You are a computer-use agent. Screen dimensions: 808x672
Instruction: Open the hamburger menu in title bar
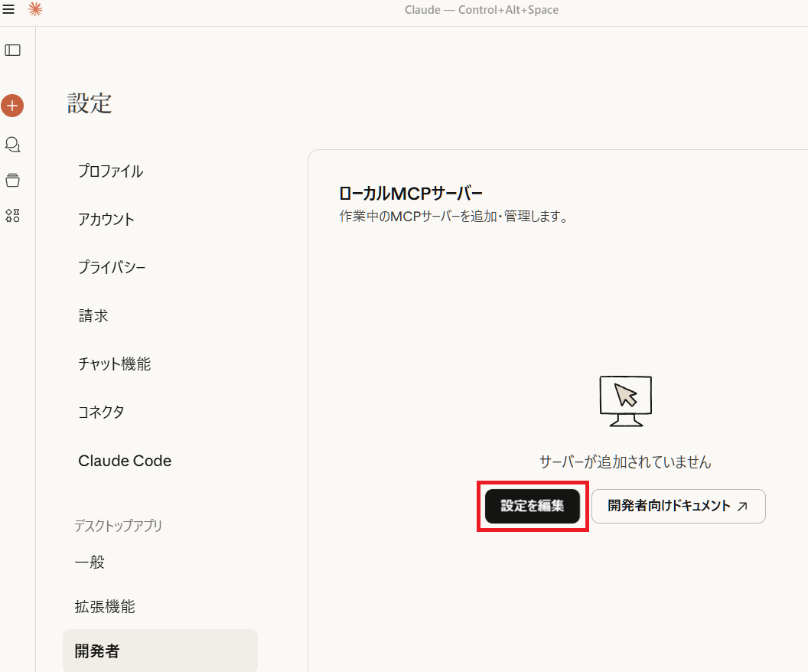[x=8, y=10]
